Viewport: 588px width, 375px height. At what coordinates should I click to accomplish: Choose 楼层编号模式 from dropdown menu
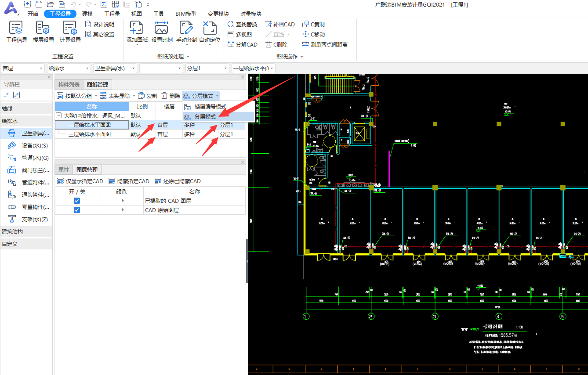pos(218,107)
